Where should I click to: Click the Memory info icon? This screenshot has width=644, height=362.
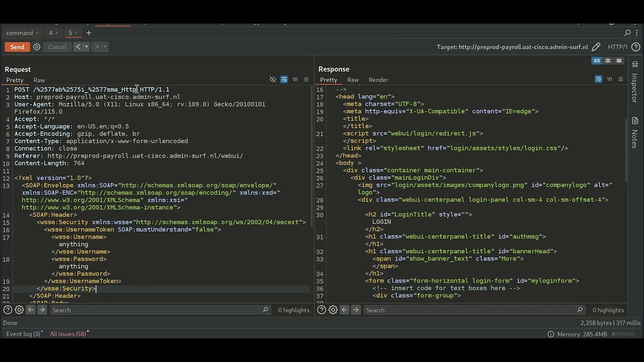point(551,334)
